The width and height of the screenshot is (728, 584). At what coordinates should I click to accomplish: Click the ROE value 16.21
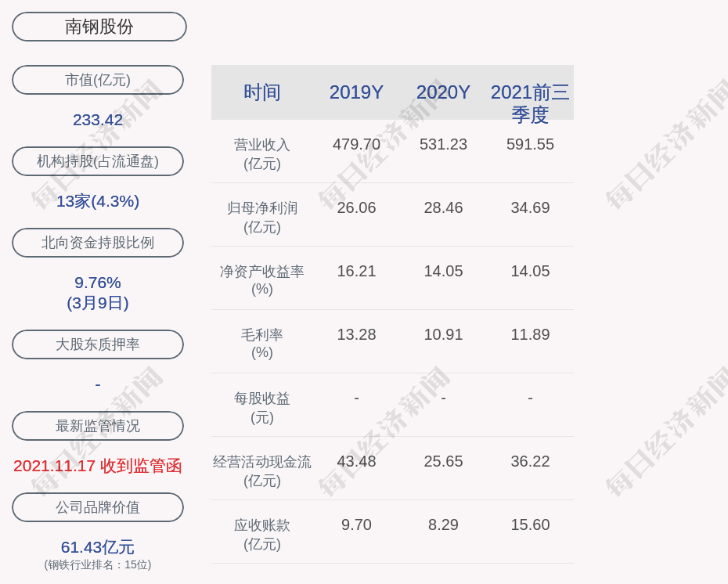click(x=356, y=271)
